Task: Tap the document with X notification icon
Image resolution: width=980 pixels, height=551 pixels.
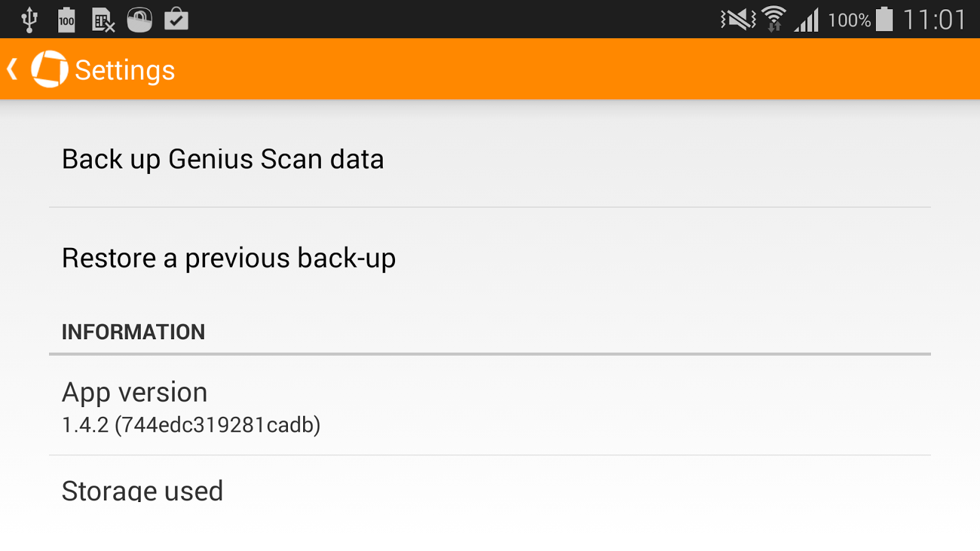Action: tap(103, 20)
